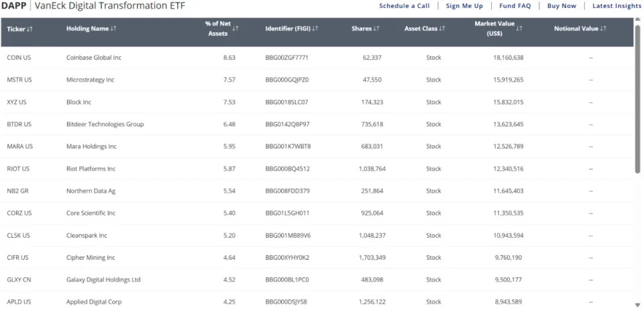Click Cleanspark Inc holding name
Viewport: 644px width, 313px height.
click(87, 235)
